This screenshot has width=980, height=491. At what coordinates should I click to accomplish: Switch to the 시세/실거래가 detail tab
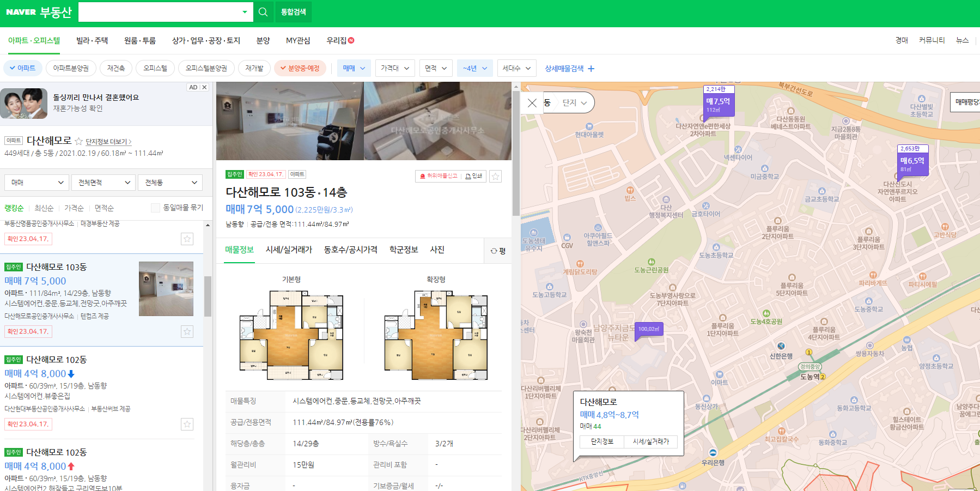289,250
